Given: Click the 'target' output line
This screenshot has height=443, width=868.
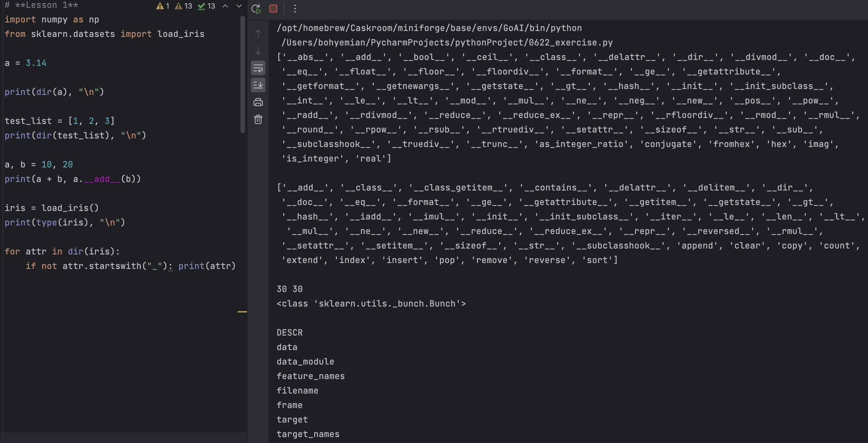Looking at the screenshot, I should coord(292,420).
